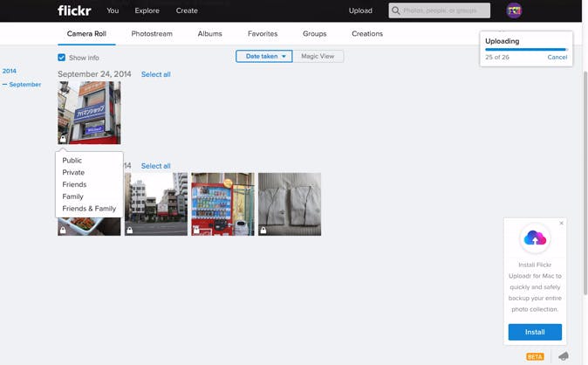
Task: Open the street buildings photo
Action: click(156, 204)
